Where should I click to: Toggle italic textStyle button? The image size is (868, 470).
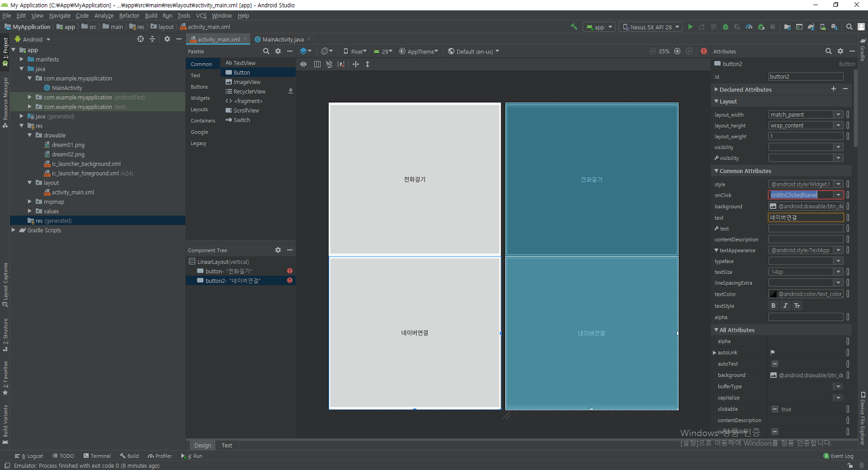click(x=785, y=306)
